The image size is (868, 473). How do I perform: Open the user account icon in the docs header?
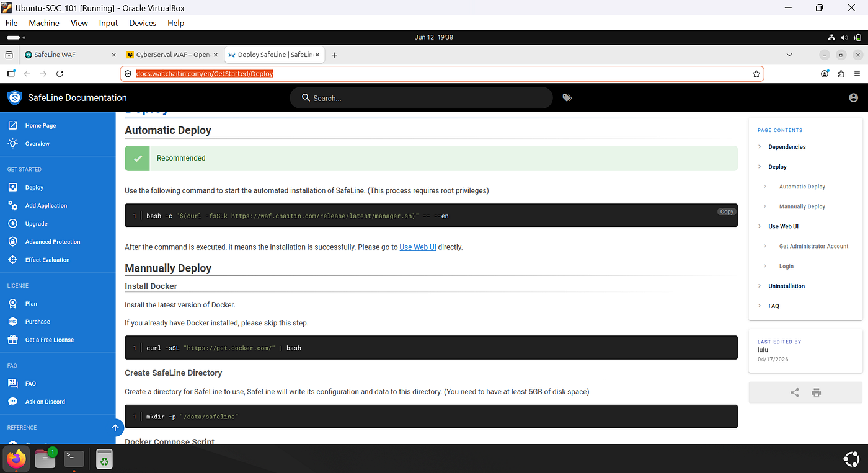click(x=853, y=98)
